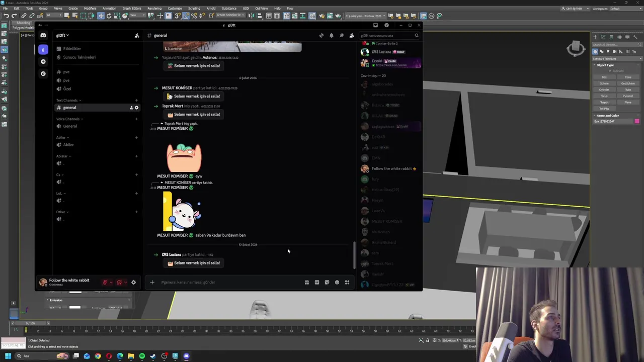
Task: Open the Discord help icon
Action: pyautogui.click(x=386, y=25)
